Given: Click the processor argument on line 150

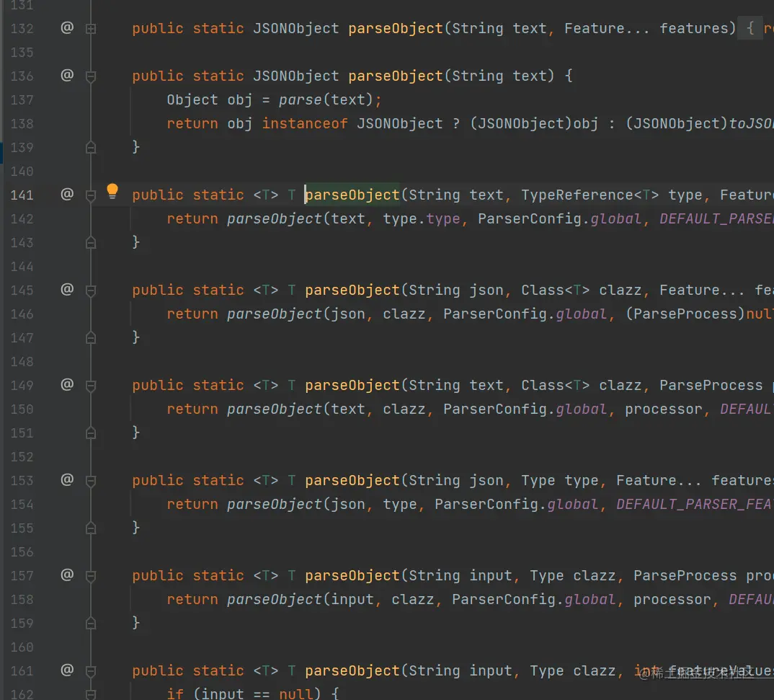Looking at the screenshot, I should (664, 409).
